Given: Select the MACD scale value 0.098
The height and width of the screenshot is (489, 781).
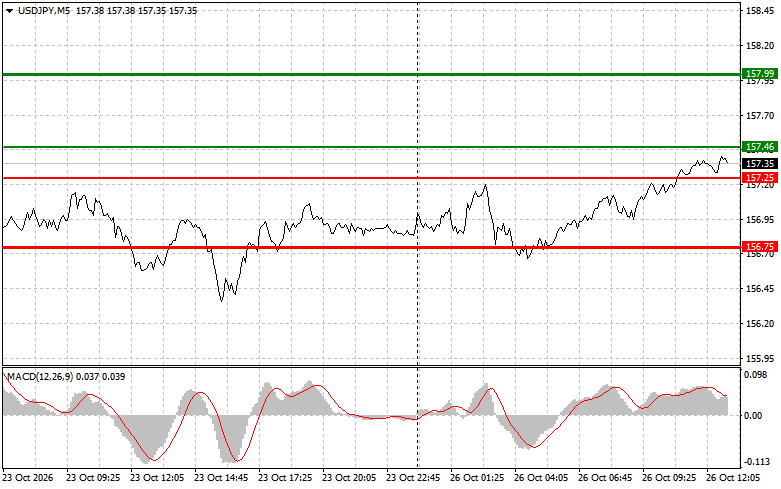Looking at the screenshot, I should [756, 375].
